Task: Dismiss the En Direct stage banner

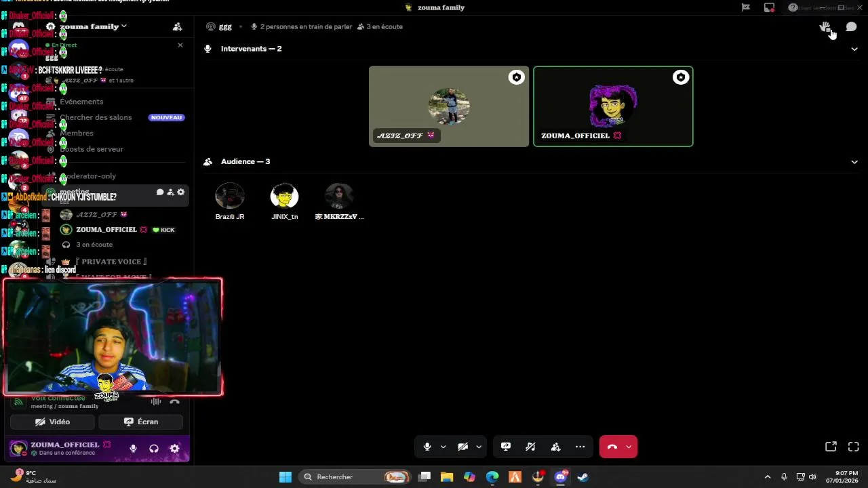Action: [x=180, y=45]
